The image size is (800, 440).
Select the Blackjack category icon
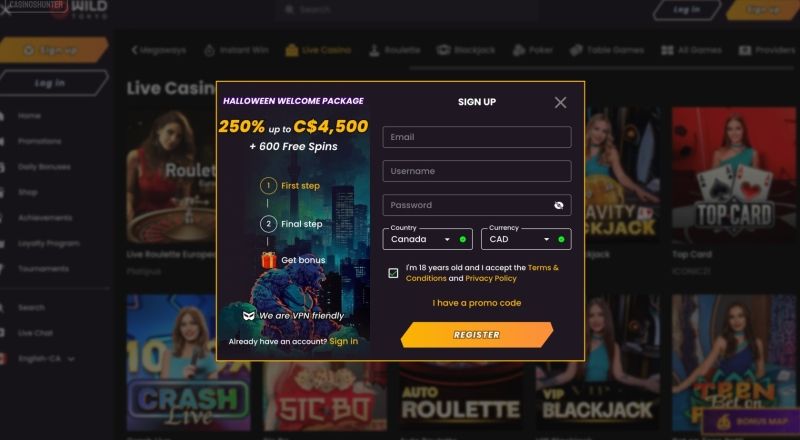[x=443, y=50]
